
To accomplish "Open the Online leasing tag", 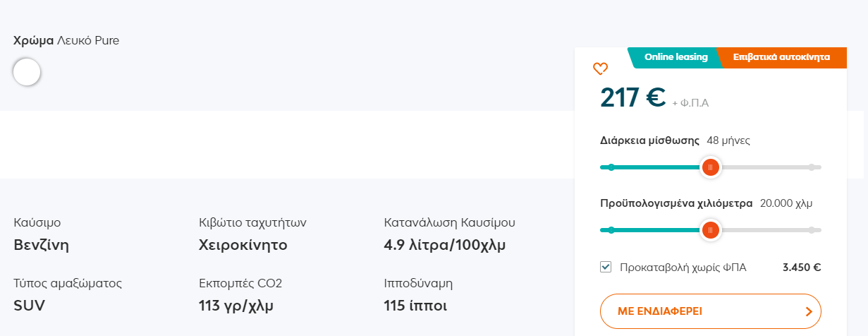I will tap(676, 57).
